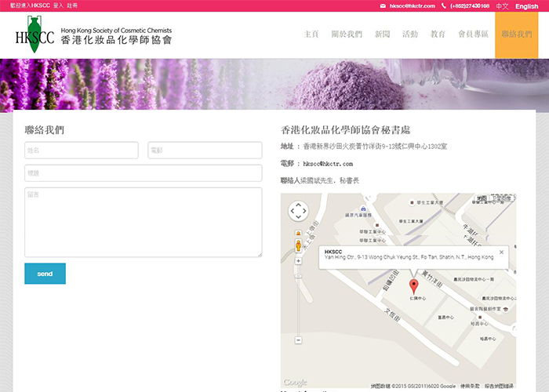549x392 pixels.
Task: Click the red location marker pin
Action: pyautogui.click(x=414, y=285)
